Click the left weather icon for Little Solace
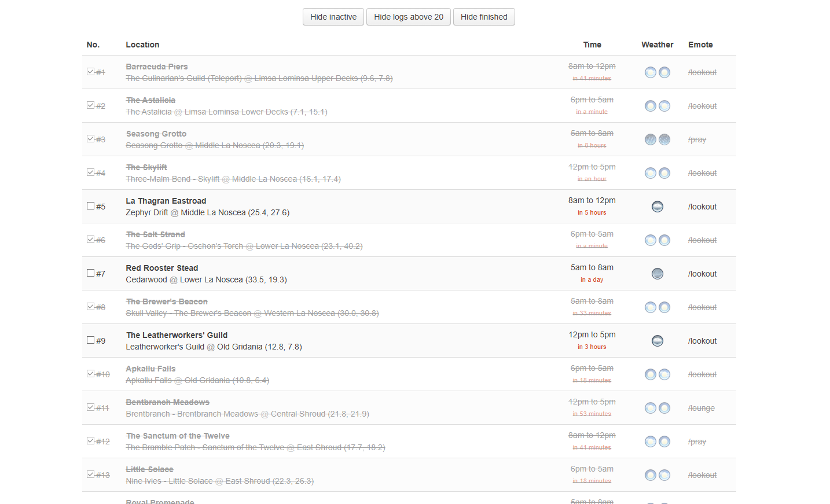The image size is (830, 504). click(651, 475)
